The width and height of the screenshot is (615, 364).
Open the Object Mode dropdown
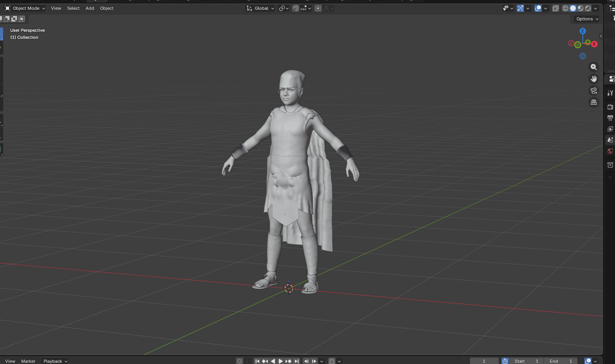pyautogui.click(x=25, y=8)
